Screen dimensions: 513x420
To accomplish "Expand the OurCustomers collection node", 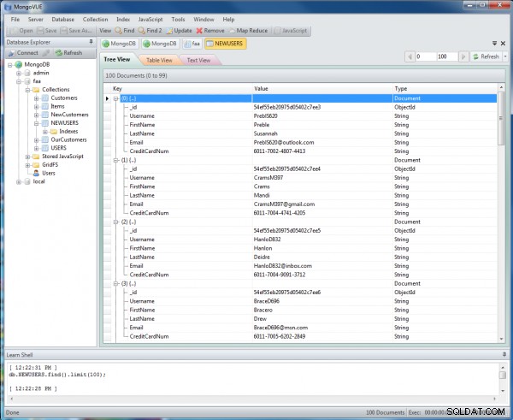I will [36, 140].
